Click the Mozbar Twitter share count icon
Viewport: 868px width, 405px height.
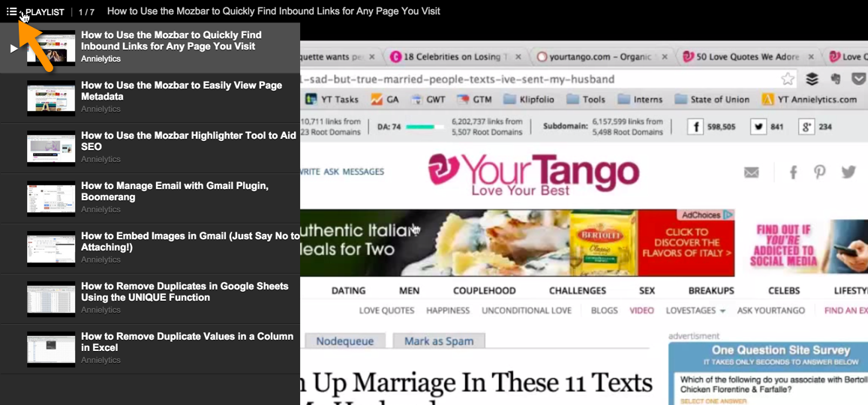[x=758, y=127]
